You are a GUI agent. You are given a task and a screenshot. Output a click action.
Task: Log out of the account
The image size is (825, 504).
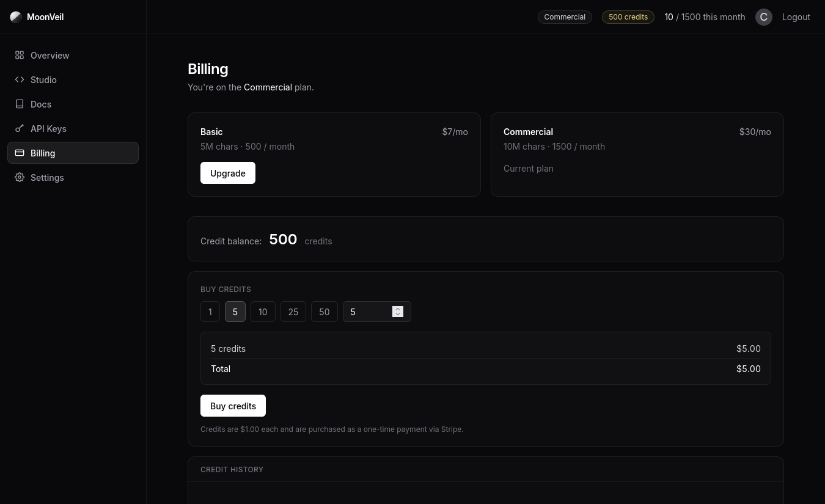[x=796, y=17]
